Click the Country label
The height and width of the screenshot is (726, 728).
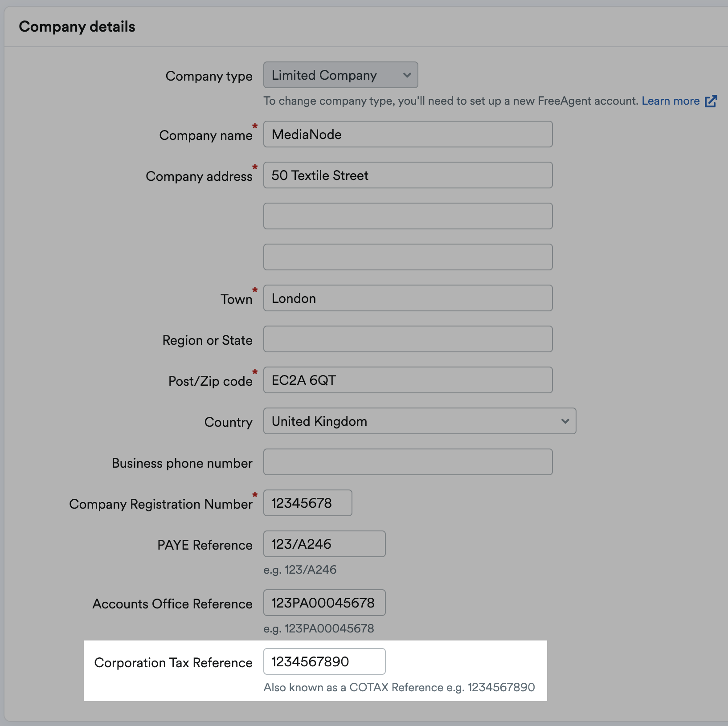(229, 422)
